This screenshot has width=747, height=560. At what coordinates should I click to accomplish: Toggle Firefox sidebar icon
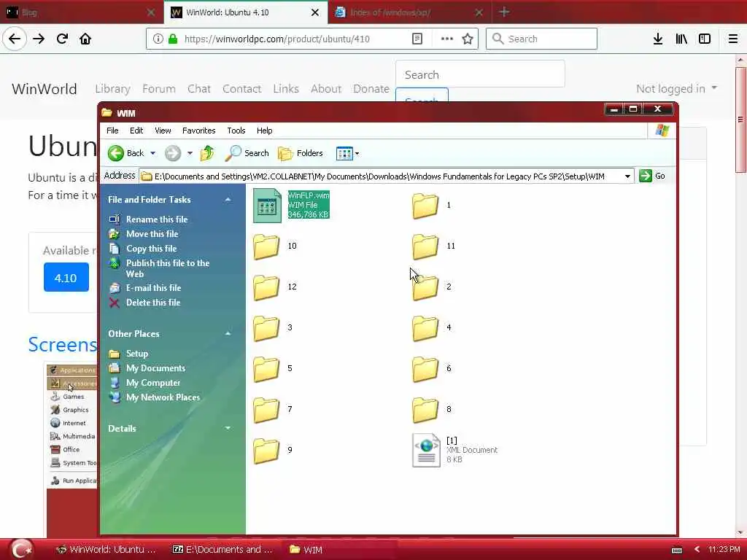pos(705,39)
